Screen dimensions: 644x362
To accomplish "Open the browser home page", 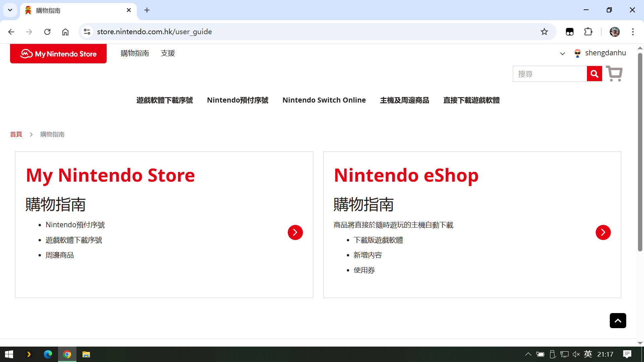I will [65, 32].
